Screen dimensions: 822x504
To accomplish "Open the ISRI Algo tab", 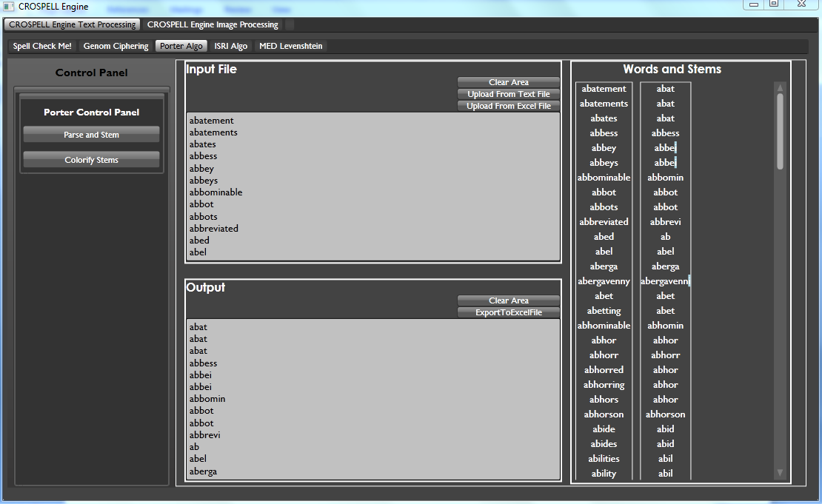I will pyautogui.click(x=231, y=46).
